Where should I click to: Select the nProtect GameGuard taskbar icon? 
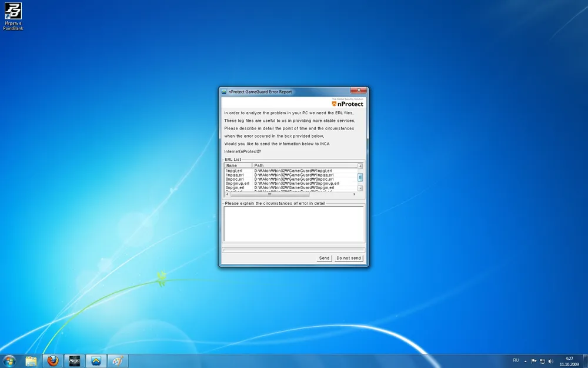[x=96, y=361]
